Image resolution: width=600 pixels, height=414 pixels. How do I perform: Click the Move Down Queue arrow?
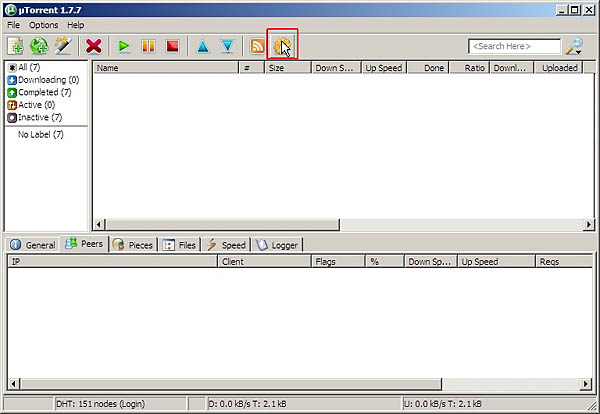pos(227,46)
